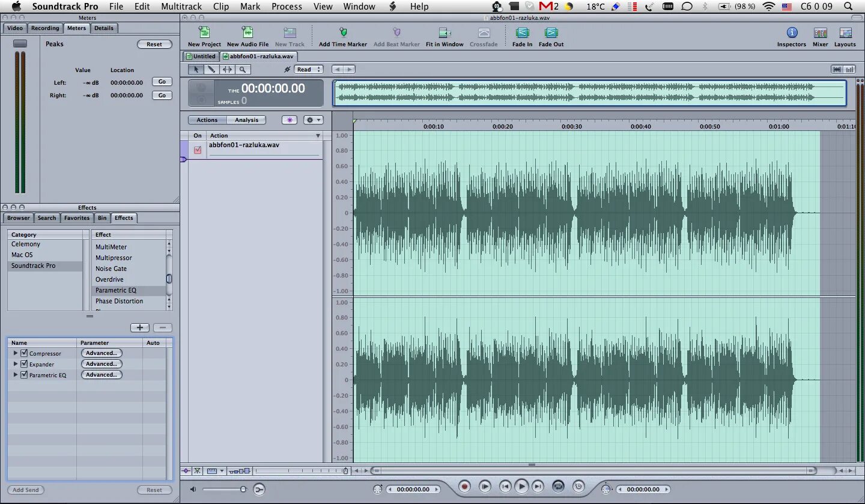Expand the Parametric EQ disclosure triangle

coord(16,375)
